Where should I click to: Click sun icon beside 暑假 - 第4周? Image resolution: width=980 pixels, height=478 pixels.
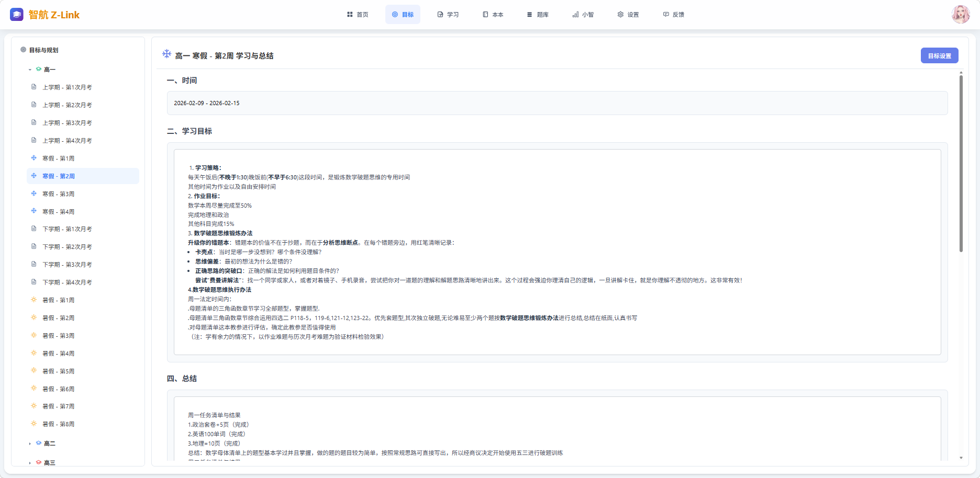click(x=34, y=353)
